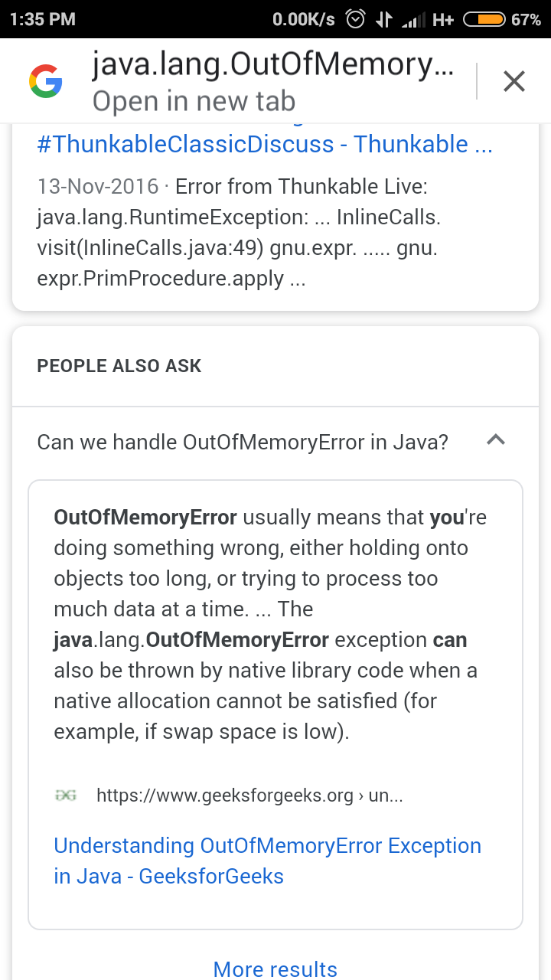
Task: Tap the People Also Ask heading
Action: (x=119, y=366)
